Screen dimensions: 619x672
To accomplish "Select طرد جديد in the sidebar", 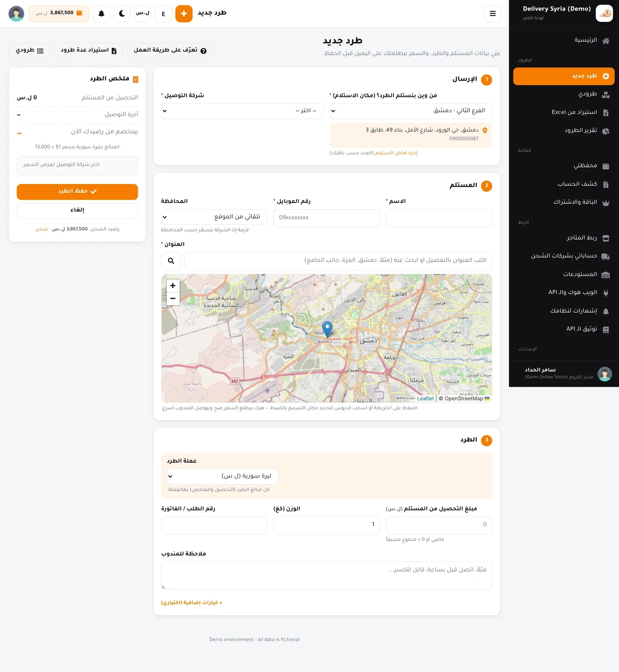I will pos(564,76).
